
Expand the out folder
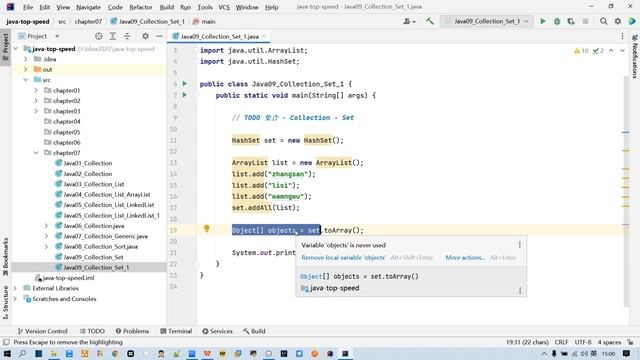click(26, 69)
